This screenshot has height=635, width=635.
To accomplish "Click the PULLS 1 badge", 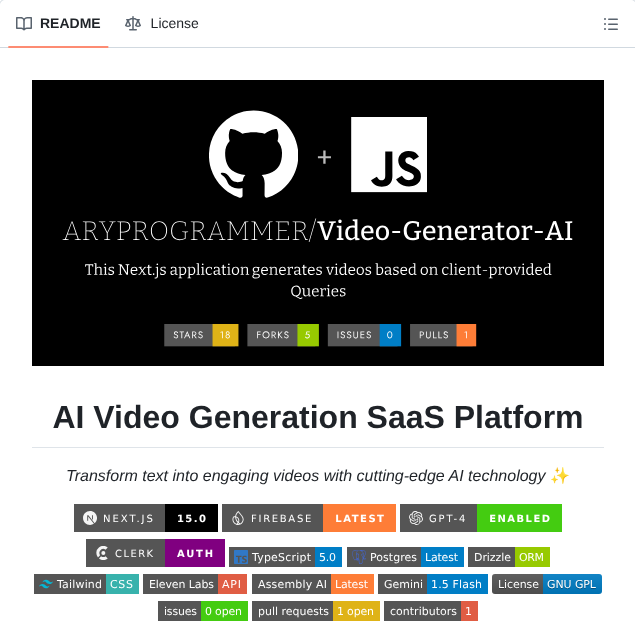I will coord(443,335).
